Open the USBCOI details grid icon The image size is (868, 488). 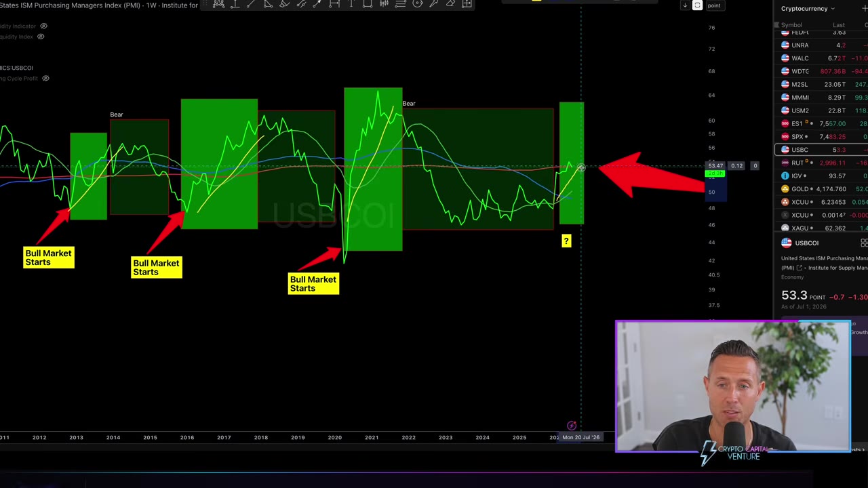point(865,243)
